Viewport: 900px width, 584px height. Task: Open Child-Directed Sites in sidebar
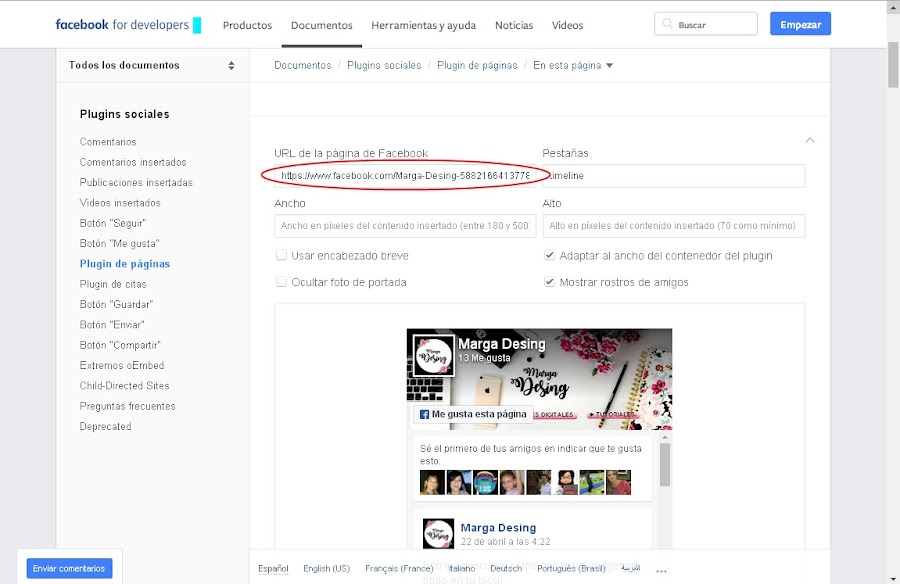click(125, 386)
